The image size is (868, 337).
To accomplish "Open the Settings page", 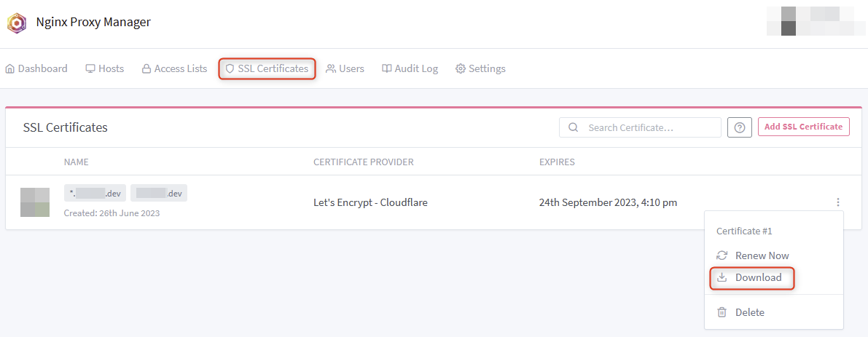I will 480,68.
